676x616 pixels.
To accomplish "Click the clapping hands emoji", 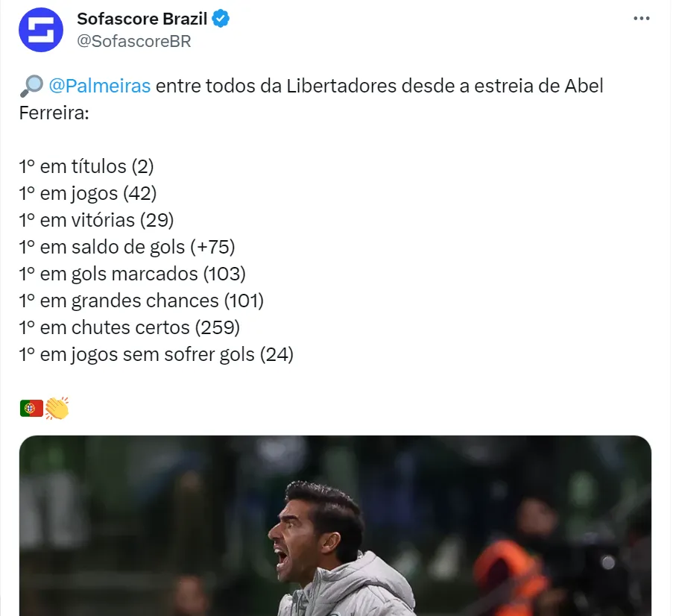I will pyautogui.click(x=57, y=409).
